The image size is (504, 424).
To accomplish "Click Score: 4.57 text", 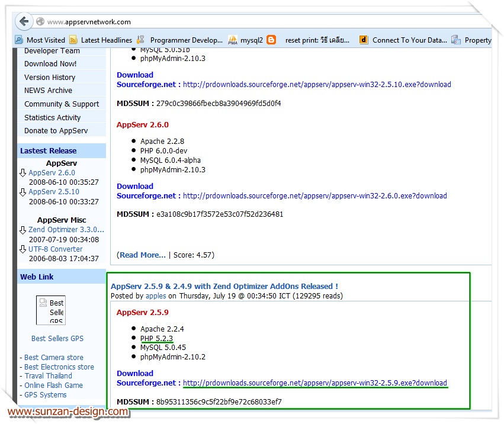I will click(x=192, y=255).
